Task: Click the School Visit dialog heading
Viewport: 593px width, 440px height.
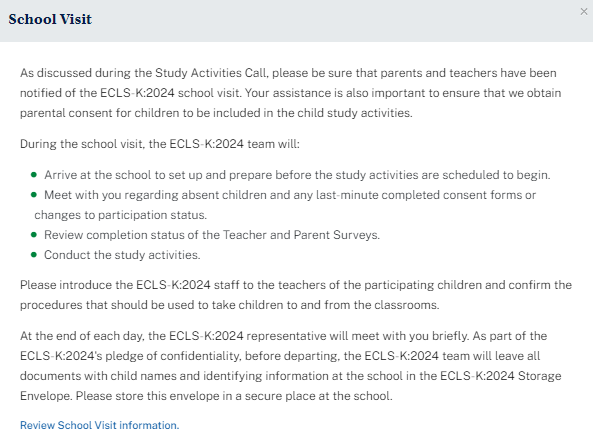Action: 50,19
